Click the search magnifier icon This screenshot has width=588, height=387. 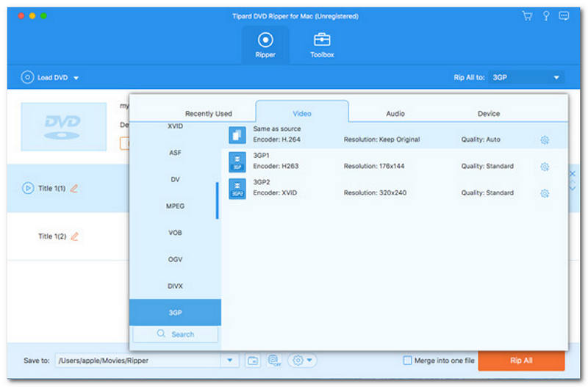click(161, 333)
